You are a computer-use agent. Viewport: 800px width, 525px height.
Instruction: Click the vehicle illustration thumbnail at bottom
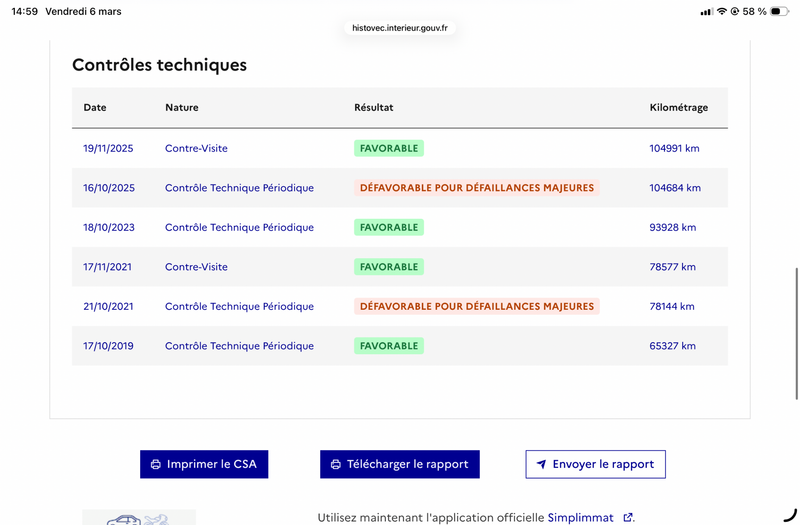tap(139, 517)
